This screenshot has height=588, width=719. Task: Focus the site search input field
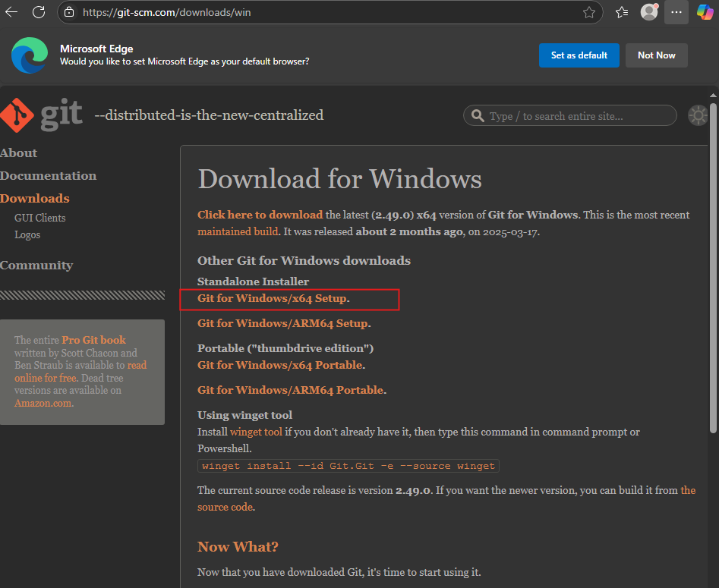570,115
